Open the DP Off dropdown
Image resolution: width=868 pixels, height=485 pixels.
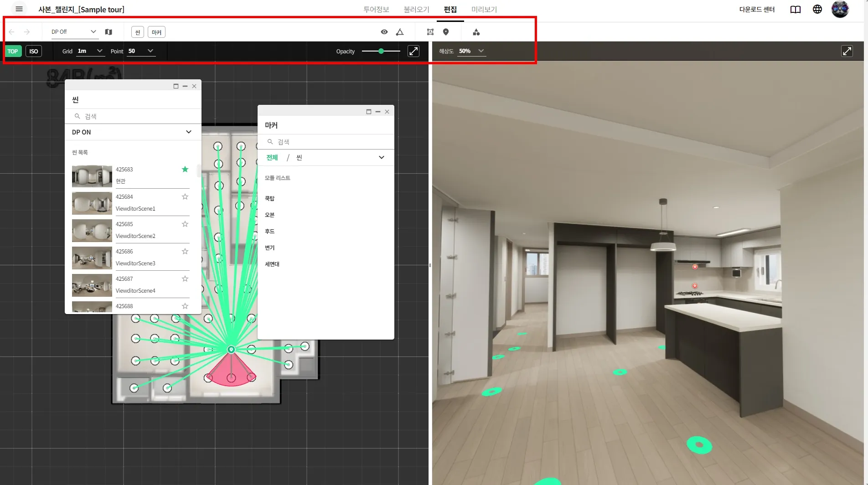point(74,32)
